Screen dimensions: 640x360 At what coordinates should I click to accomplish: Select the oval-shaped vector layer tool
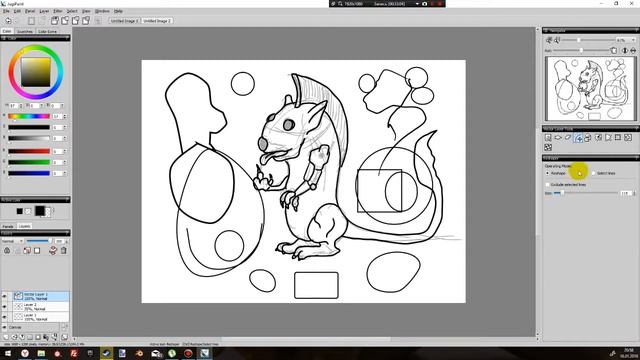pyautogui.click(x=558, y=138)
